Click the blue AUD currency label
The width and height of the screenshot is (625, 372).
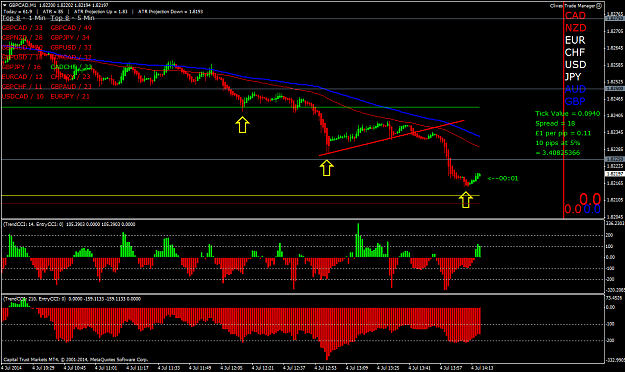tap(575, 89)
